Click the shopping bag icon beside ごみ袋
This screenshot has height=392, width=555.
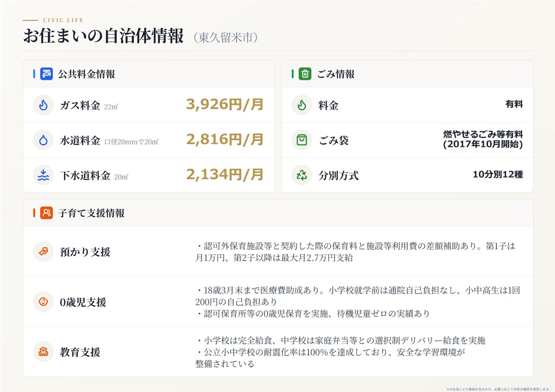tap(302, 140)
